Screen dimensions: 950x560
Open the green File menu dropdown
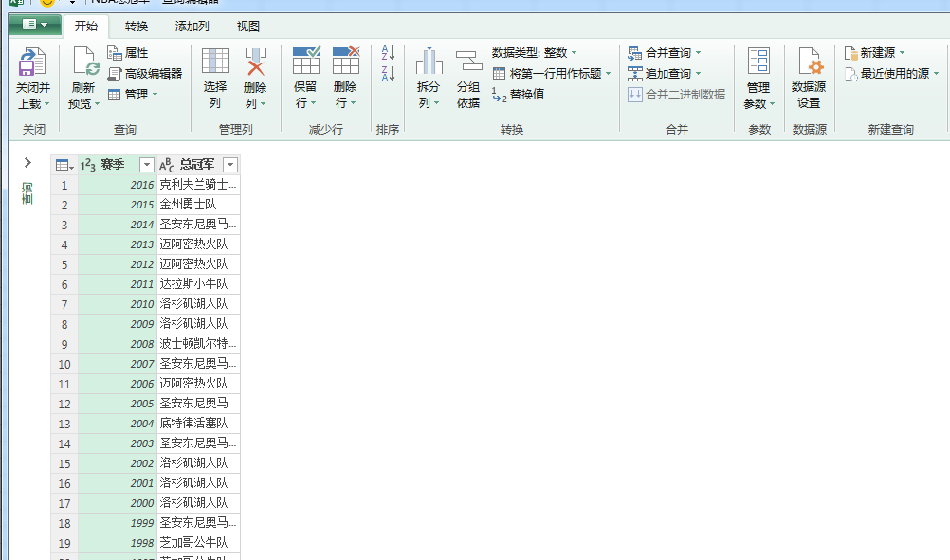tap(34, 25)
